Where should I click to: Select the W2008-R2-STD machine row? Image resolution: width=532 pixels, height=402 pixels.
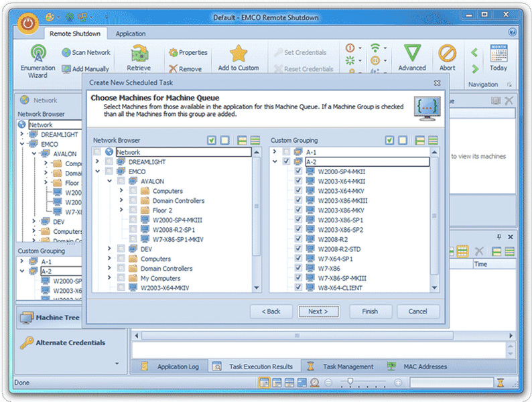coord(339,249)
